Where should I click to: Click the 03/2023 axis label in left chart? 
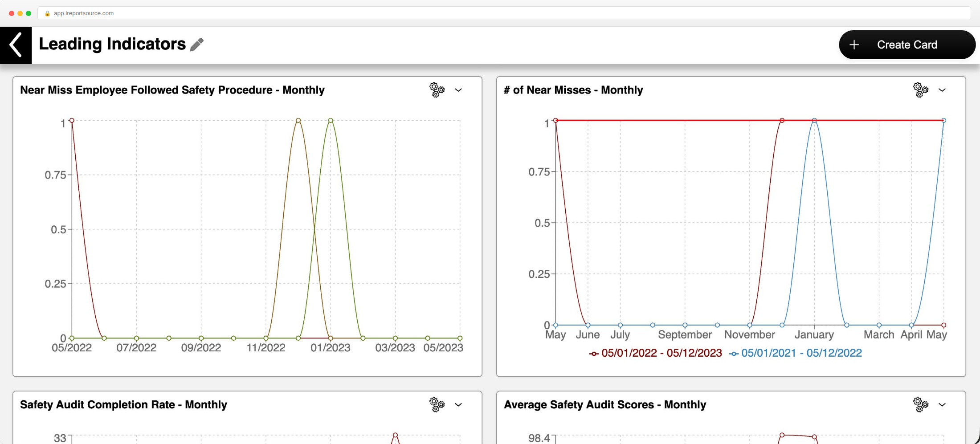coord(395,348)
